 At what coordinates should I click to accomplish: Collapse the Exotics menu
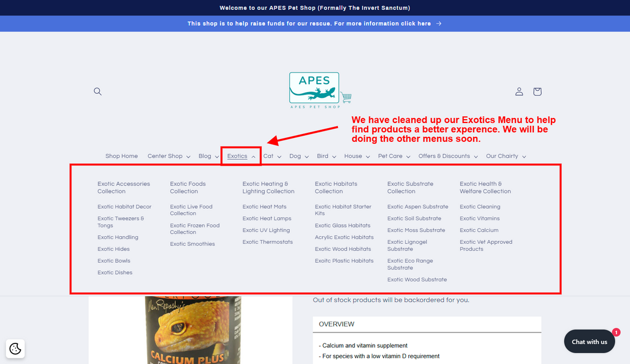(x=241, y=156)
